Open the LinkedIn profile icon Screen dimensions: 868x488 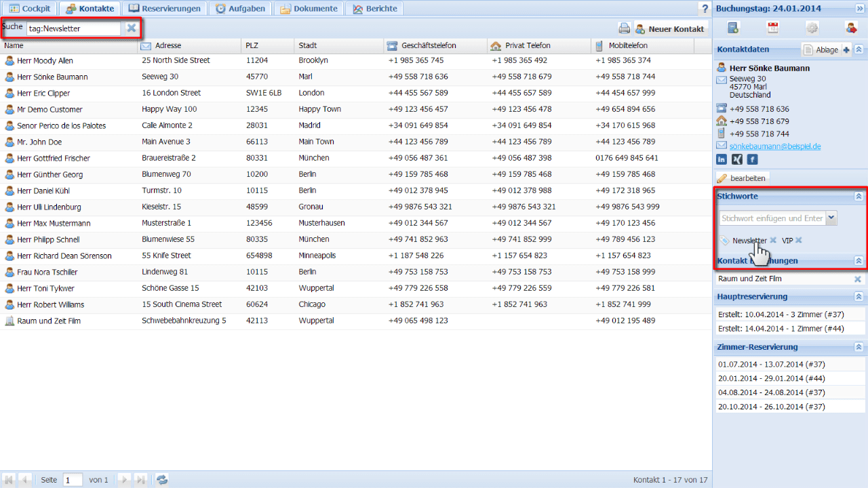click(722, 159)
